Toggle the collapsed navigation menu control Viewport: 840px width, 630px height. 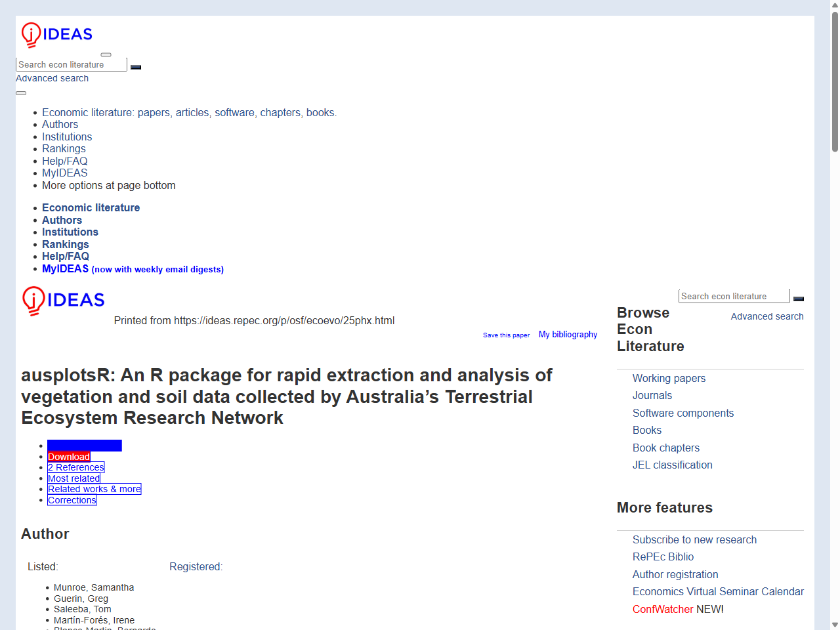point(20,93)
